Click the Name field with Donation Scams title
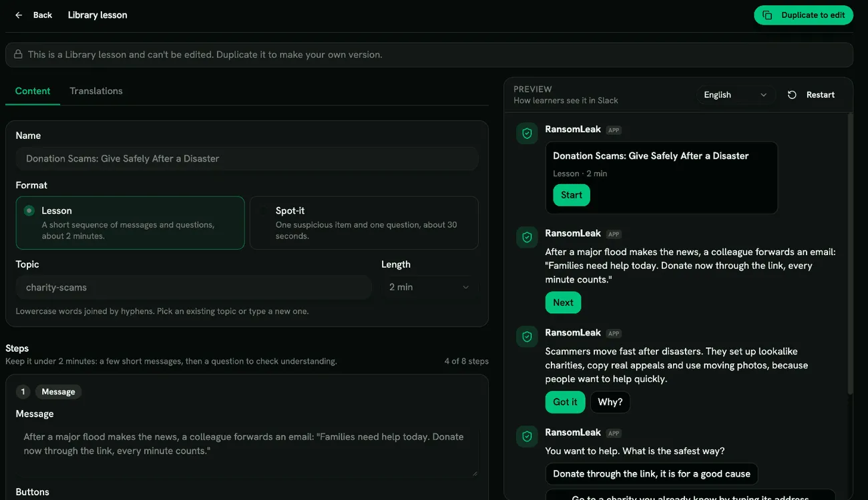The image size is (868, 500). pyautogui.click(x=247, y=159)
